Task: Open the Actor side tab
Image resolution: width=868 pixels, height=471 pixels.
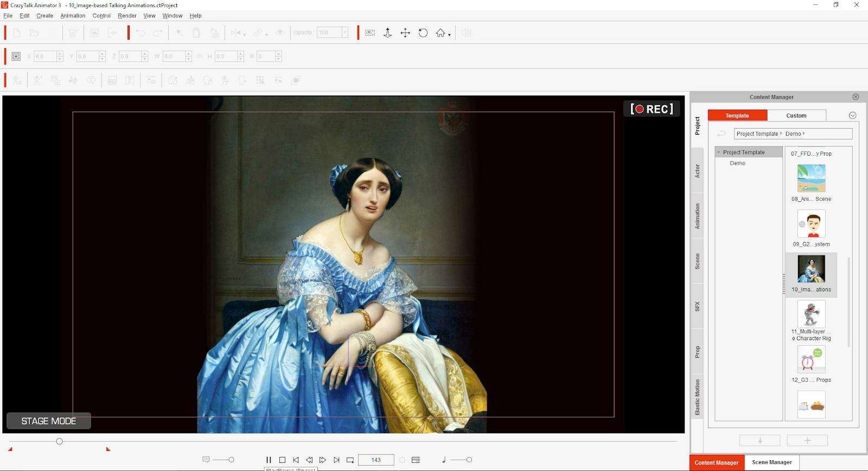Action: click(x=698, y=171)
